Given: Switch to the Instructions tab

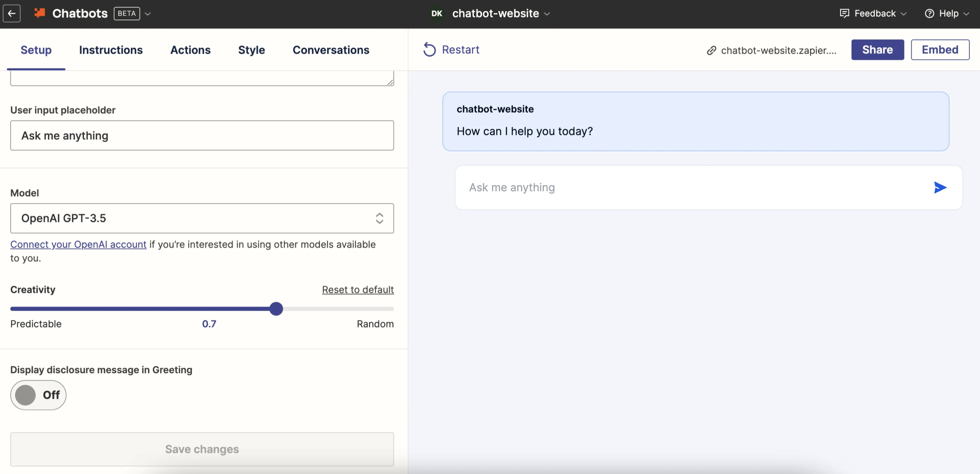Looking at the screenshot, I should 111,50.
